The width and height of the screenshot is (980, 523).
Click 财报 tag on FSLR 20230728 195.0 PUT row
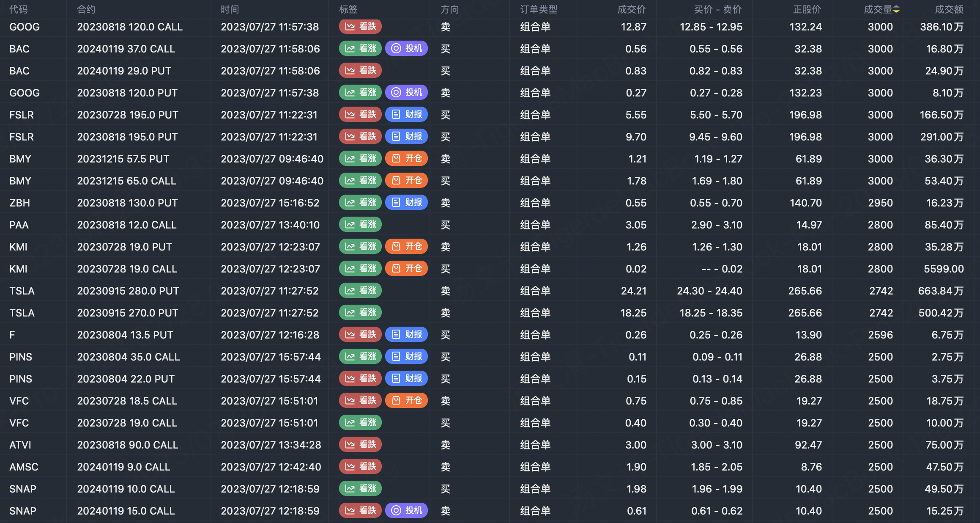pyautogui.click(x=406, y=115)
